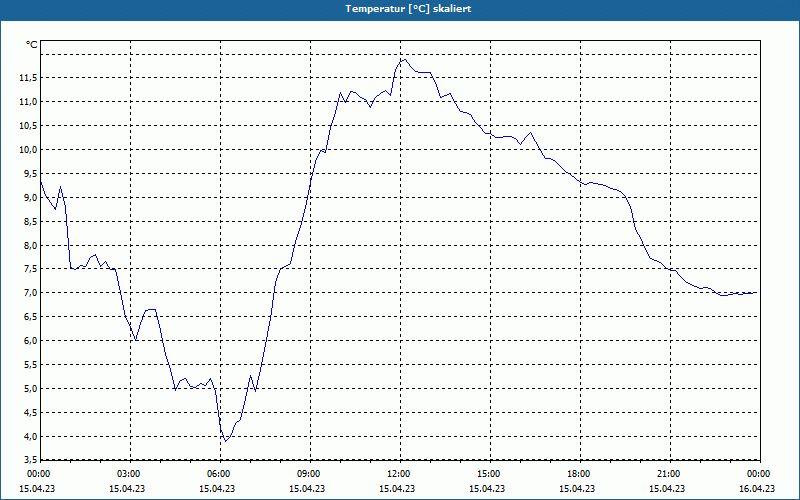The image size is (800, 500).
Task: Select the 4,0 temperature tick label
Action: point(31,437)
